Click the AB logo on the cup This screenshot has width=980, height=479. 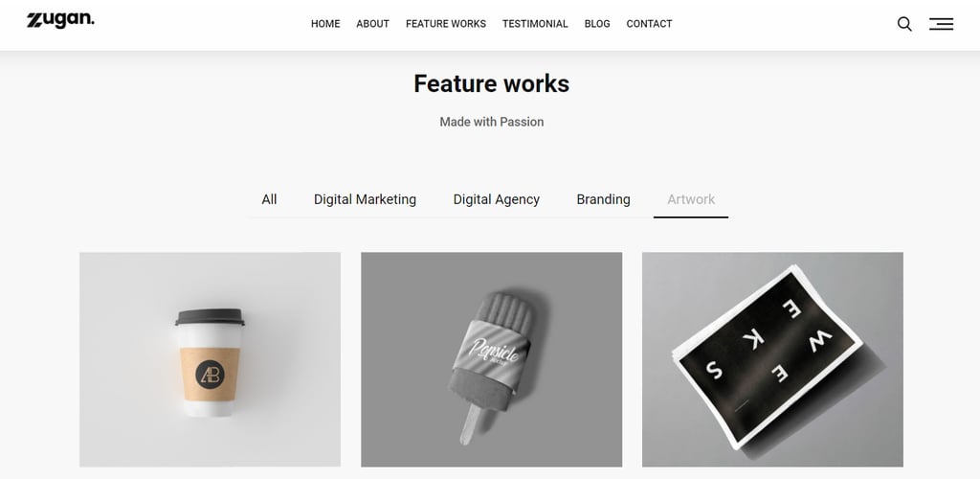210,375
